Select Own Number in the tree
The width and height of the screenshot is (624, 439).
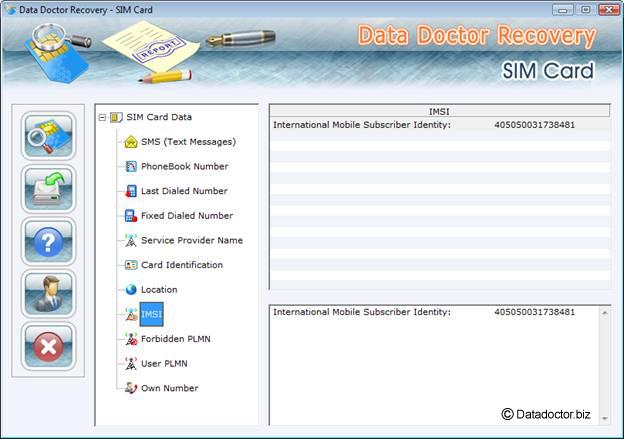tap(170, 388)
